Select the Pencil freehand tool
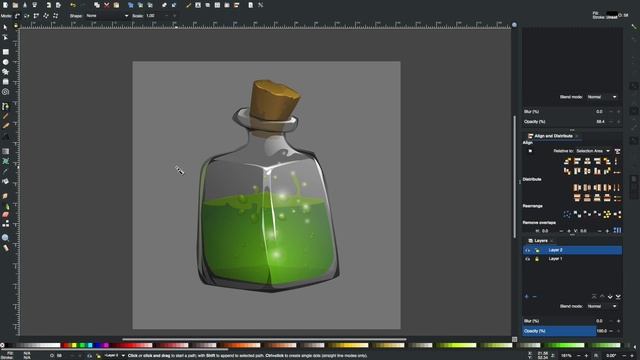This screenshot has height=360, width=640. tap(5, 116)
